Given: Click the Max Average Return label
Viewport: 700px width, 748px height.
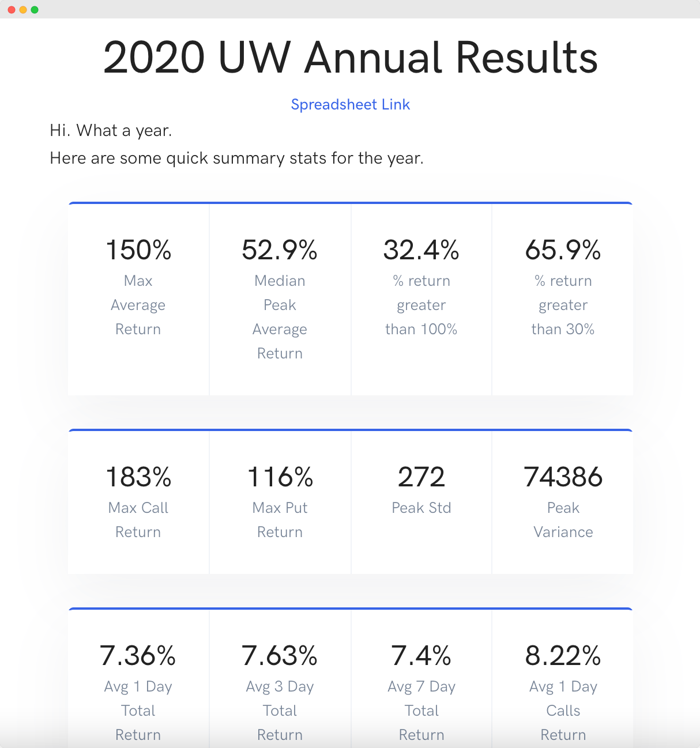Looking at the screenshot, I should [138, 305].
